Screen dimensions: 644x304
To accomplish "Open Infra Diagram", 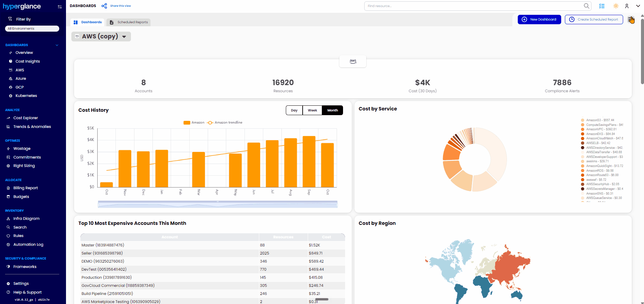I will [x=26, y=218].
